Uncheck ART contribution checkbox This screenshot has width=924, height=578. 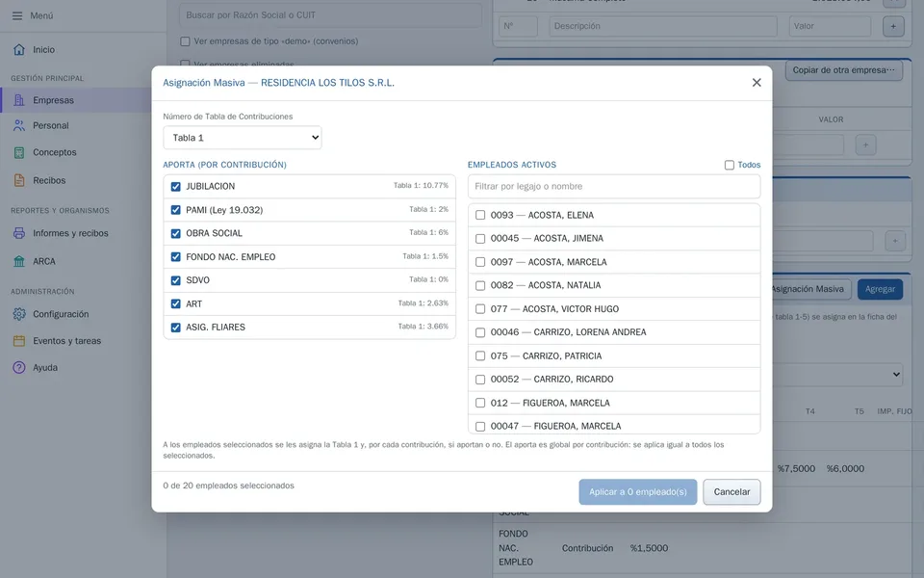pos(175,303)
